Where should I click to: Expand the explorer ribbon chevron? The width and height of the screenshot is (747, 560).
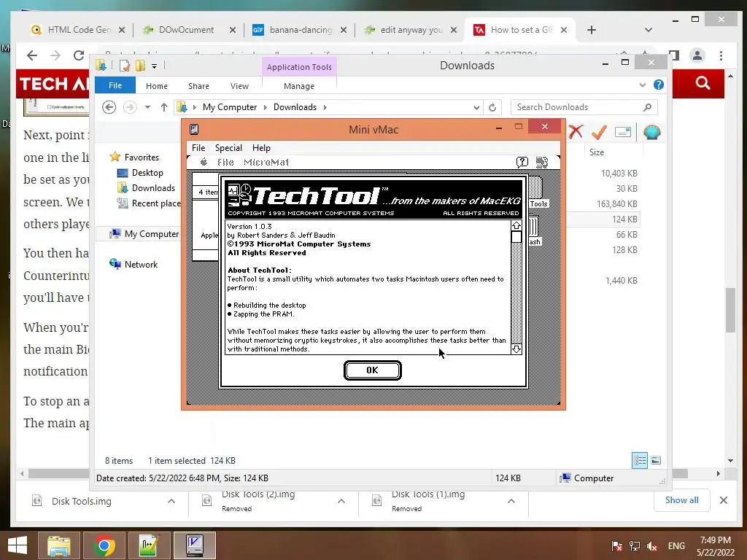pos(642,85)
